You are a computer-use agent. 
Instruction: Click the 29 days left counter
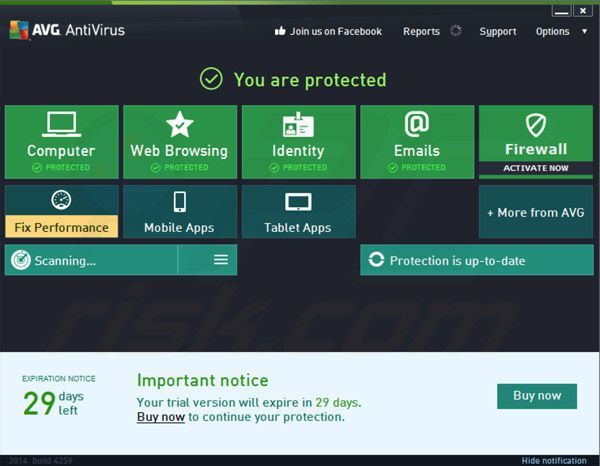53,403
